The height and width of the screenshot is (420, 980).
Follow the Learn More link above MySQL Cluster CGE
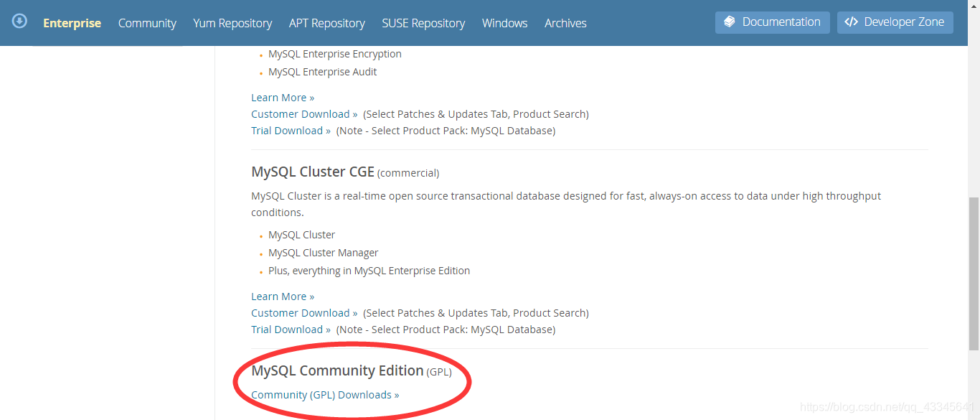point(283,98)
